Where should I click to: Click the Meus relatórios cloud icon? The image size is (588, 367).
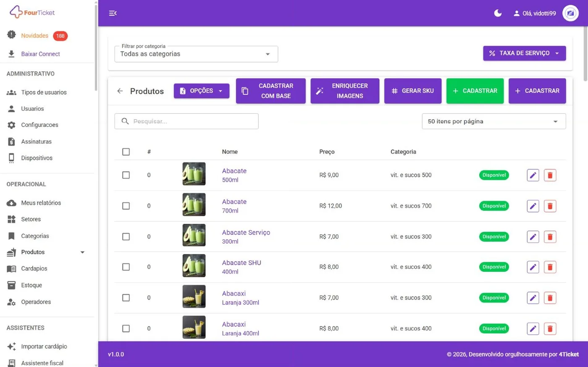[11, 203]
